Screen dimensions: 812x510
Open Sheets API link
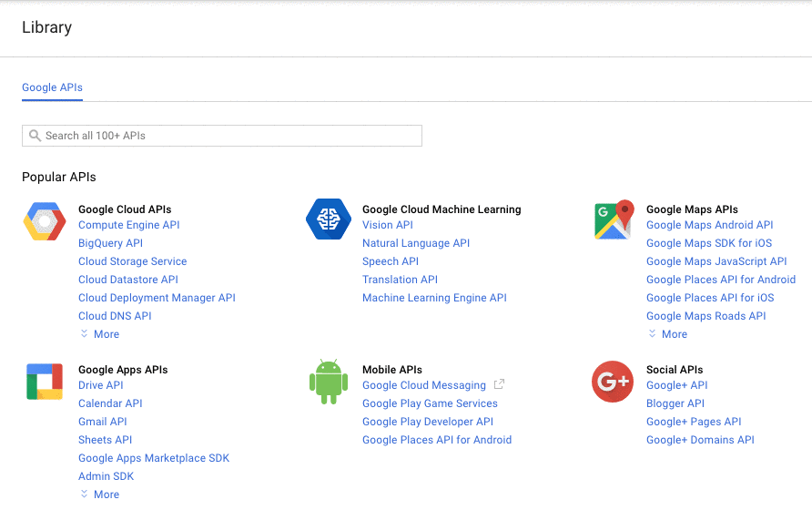pyautogui.click(x=105, y=440)
